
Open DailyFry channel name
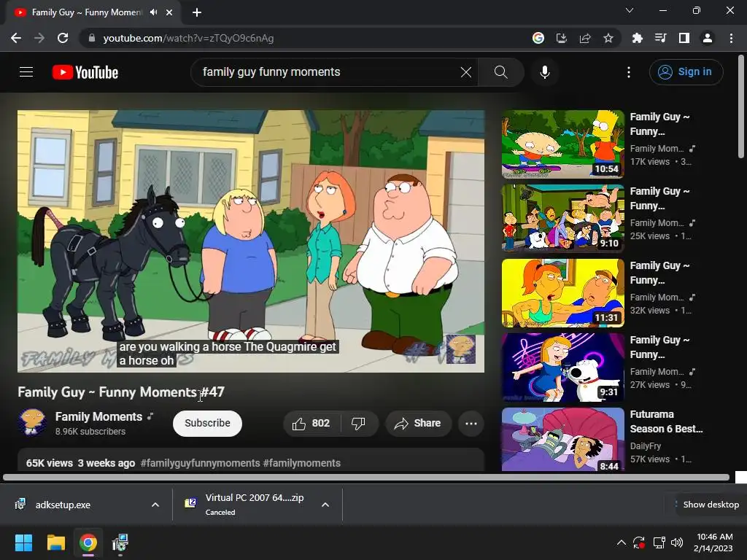click(646, 446)
